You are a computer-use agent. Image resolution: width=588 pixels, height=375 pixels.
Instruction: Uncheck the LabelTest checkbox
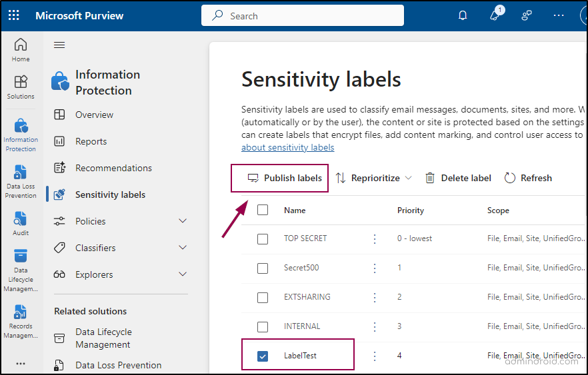click(x=263, y=356)
